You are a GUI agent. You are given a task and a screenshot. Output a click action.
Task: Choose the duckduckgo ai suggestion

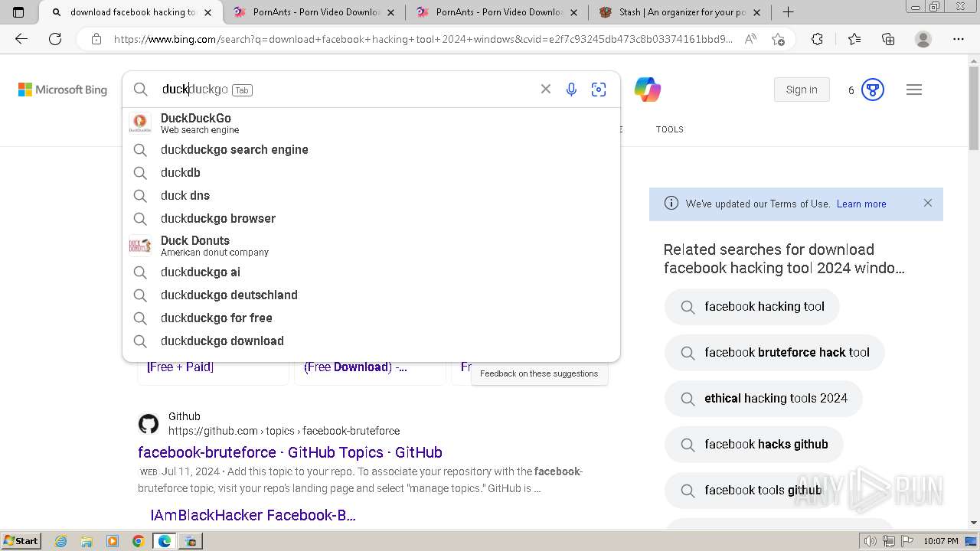pyautogui.click(x=371, y=272)
